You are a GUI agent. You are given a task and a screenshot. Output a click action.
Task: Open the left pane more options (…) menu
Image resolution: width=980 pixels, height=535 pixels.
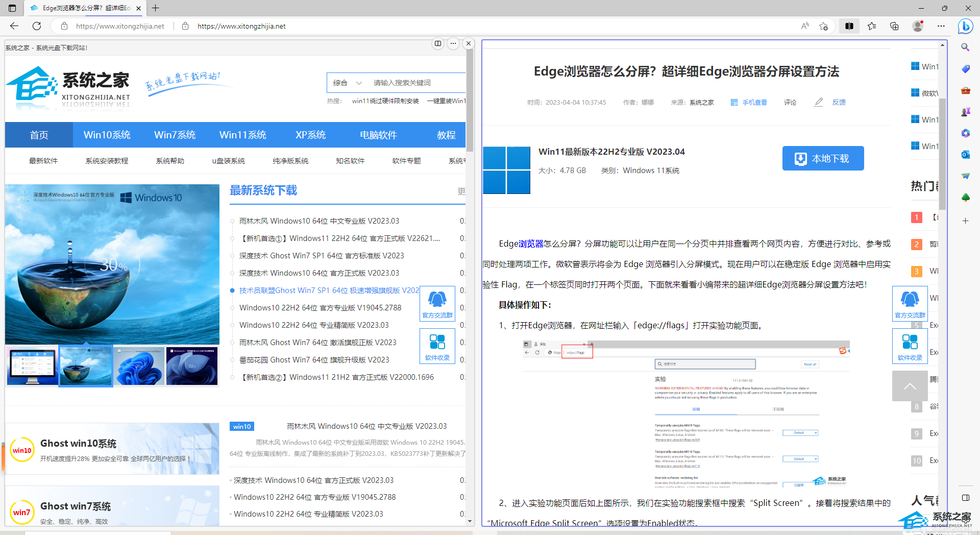click(453, 43)
